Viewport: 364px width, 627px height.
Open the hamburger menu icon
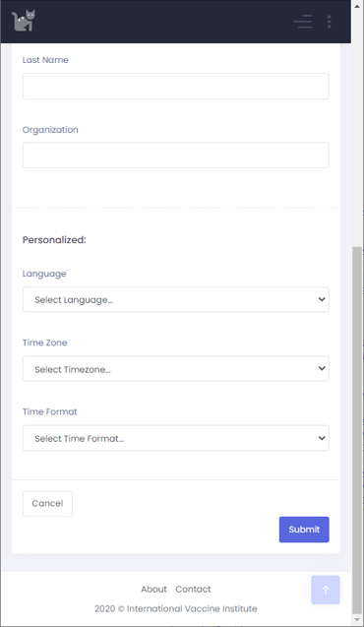(x=302, y=22)
